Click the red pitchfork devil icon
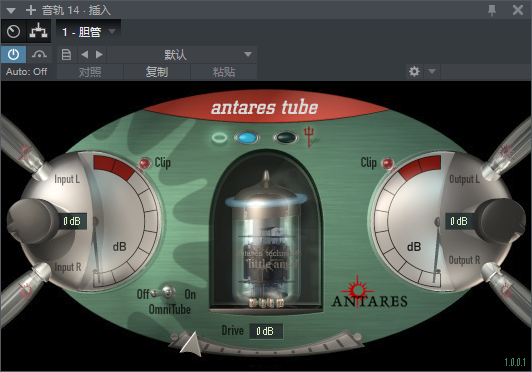The image size is (532, 372). pos(309,136)
